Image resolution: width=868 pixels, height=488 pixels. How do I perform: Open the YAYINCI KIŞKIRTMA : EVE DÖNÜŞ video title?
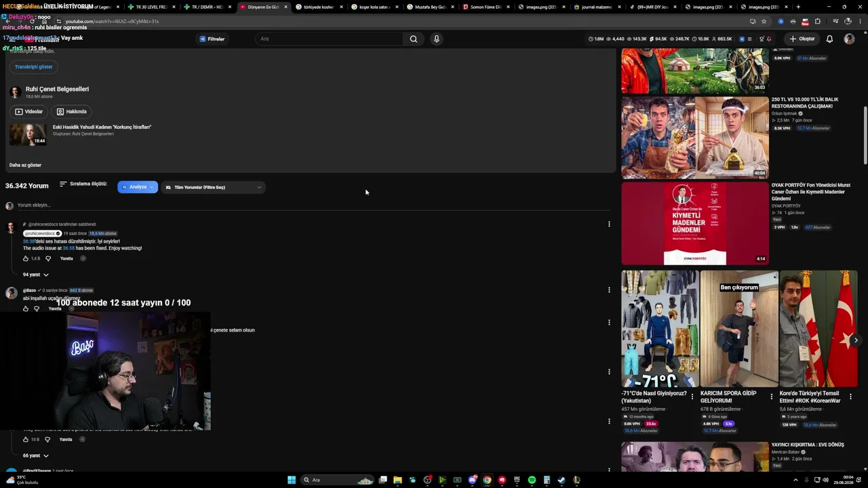[808, 445]
